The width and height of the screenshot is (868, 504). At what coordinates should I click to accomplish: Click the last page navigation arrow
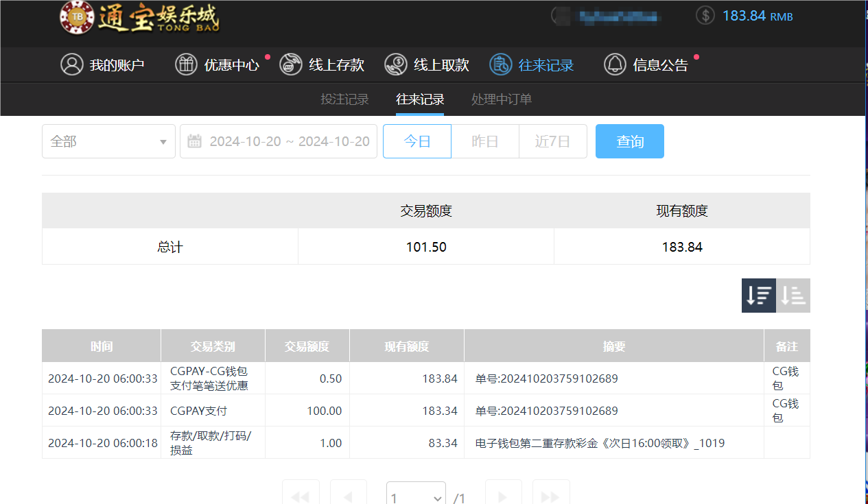[x=551, y=494]
